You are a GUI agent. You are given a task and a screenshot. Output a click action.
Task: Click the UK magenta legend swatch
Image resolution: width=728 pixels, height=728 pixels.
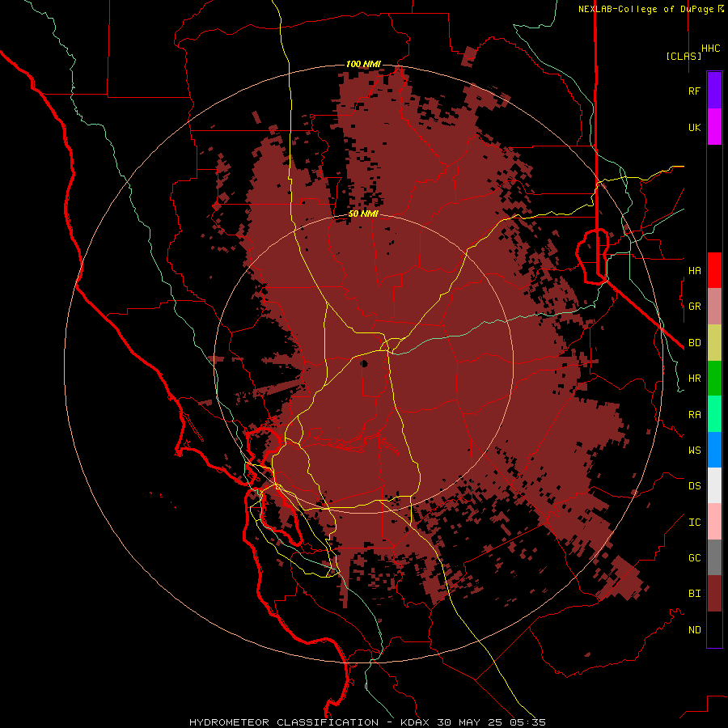click(714, 127)
